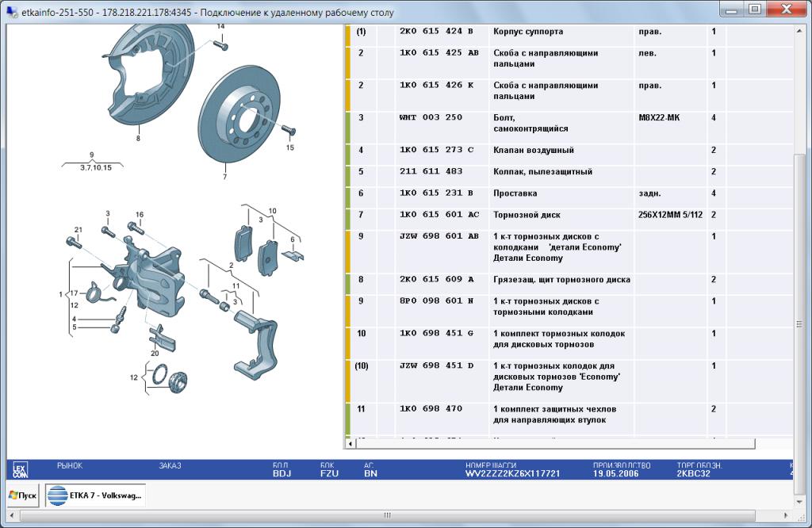Select part number 1K0 615 273 C
This screenshot has height=528, width=812.
pos(436,150)
